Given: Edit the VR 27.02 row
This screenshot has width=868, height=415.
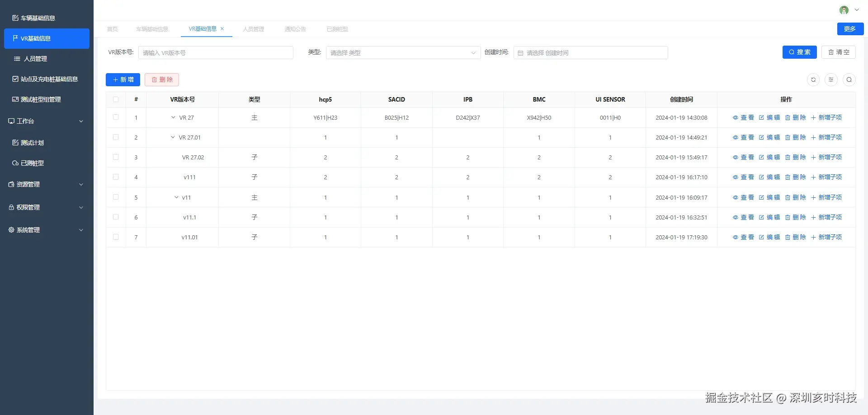Looking at the screenshot, I should pyautogui.click(x=769, y=157).
